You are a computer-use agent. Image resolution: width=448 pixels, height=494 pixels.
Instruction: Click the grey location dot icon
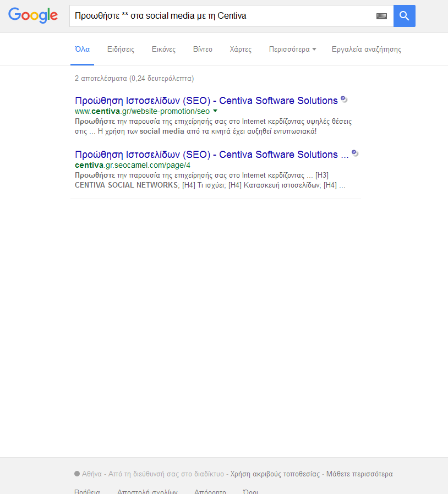tap(77, 474)
